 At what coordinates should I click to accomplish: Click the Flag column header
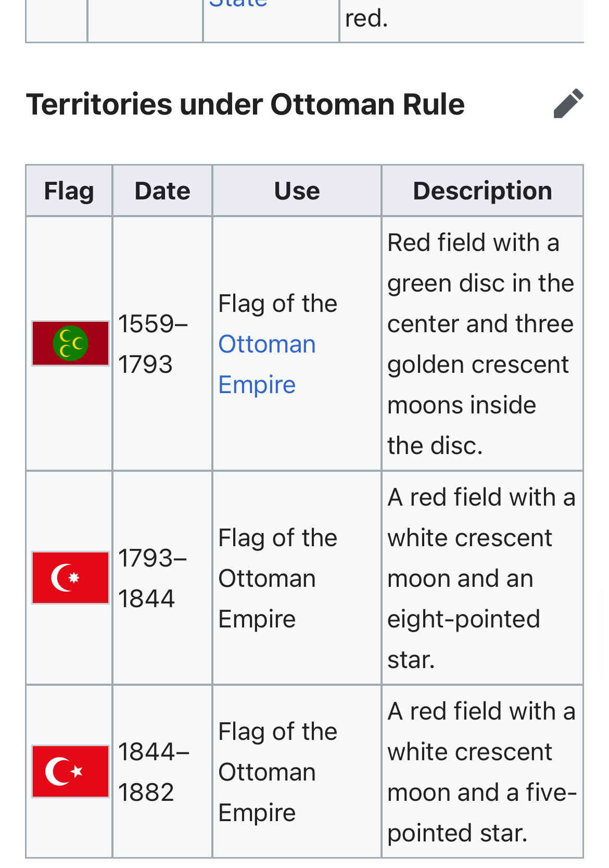(x=69, y=191)
